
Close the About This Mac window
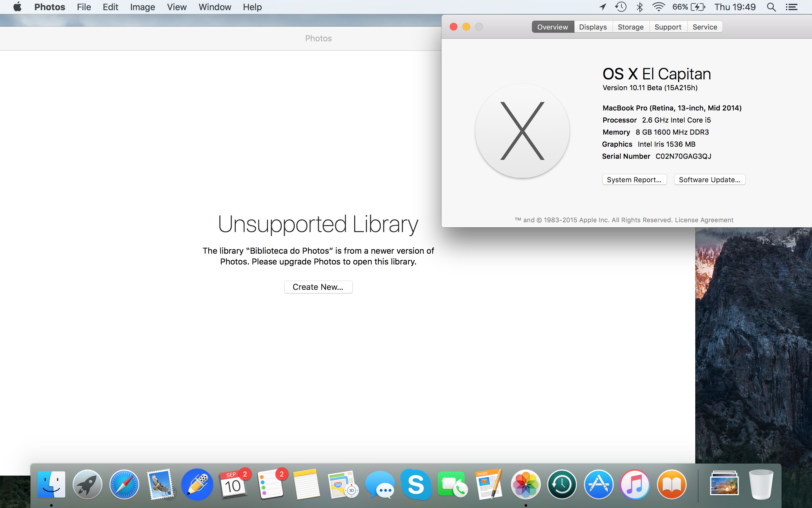click(x=454, y=27)
